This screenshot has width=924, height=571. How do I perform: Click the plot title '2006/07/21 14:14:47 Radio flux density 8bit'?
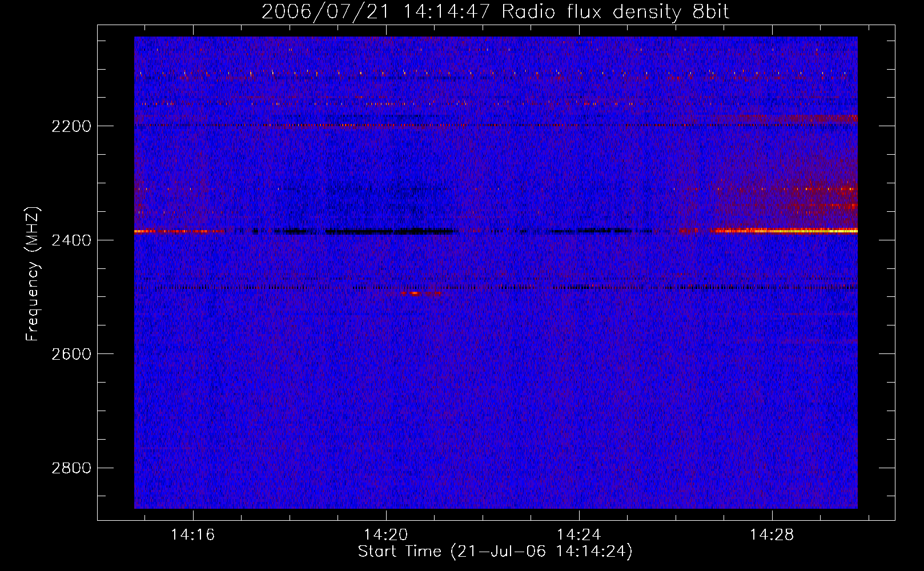pyautogui.click(x=495, y=12)
